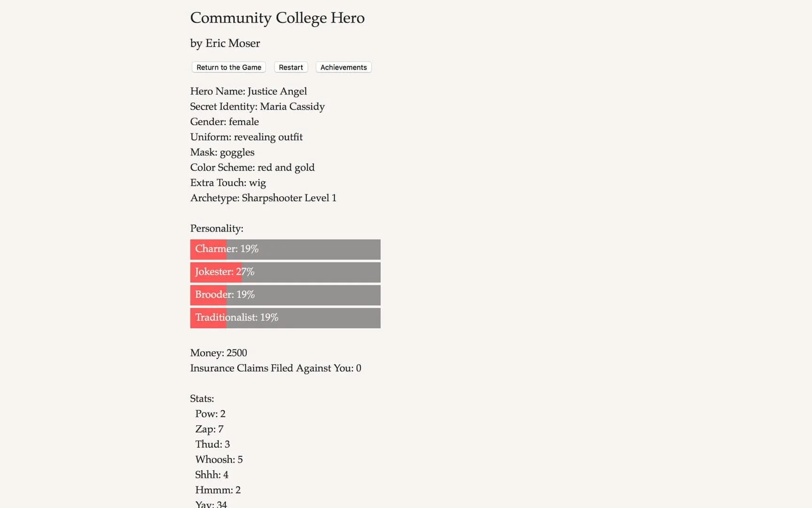
Task: Click the Traditionalist personality bar
Action: click(x=285, y=317)
